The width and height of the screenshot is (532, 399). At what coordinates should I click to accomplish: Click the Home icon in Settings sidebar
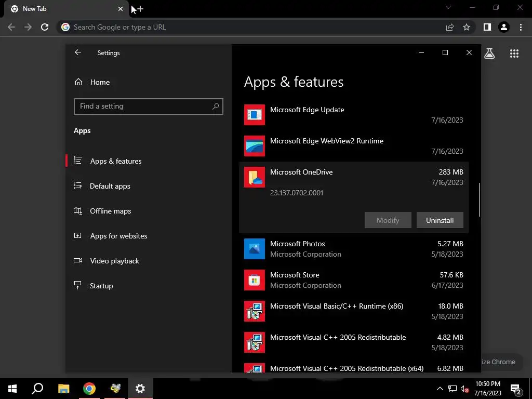point(78,82)
